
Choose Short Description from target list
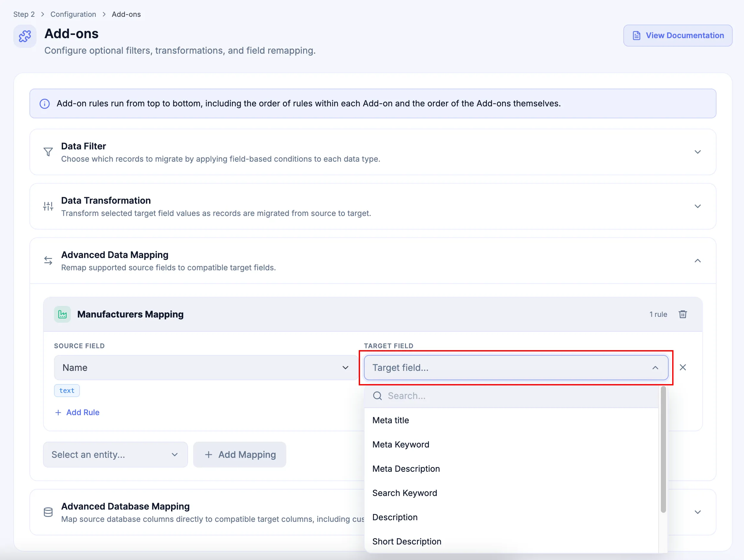pyautogui.click(x=511, y=541)
